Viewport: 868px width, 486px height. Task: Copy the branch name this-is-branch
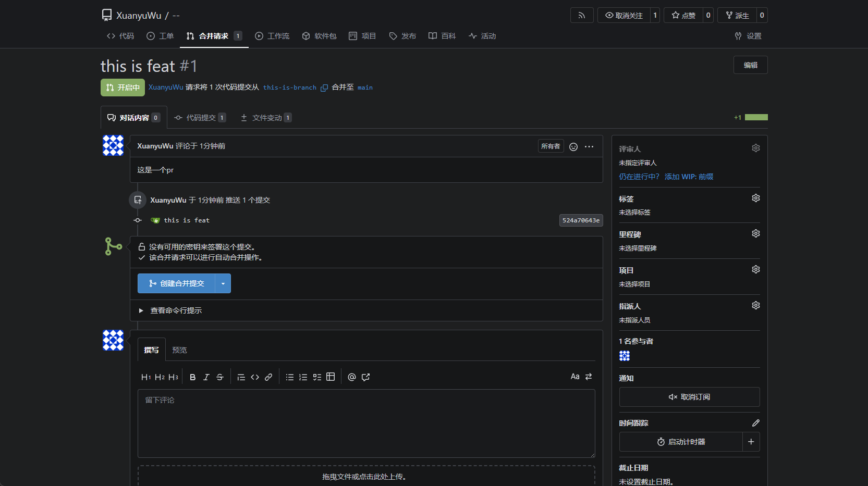pos(324,88)
